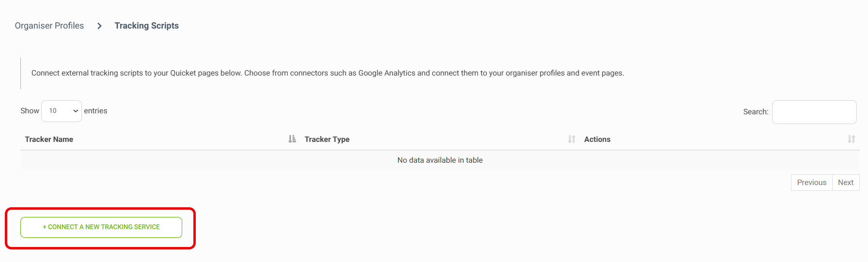
Task: Go to the Previous table page
Action: pyautogui.click(x=811, y=183)
